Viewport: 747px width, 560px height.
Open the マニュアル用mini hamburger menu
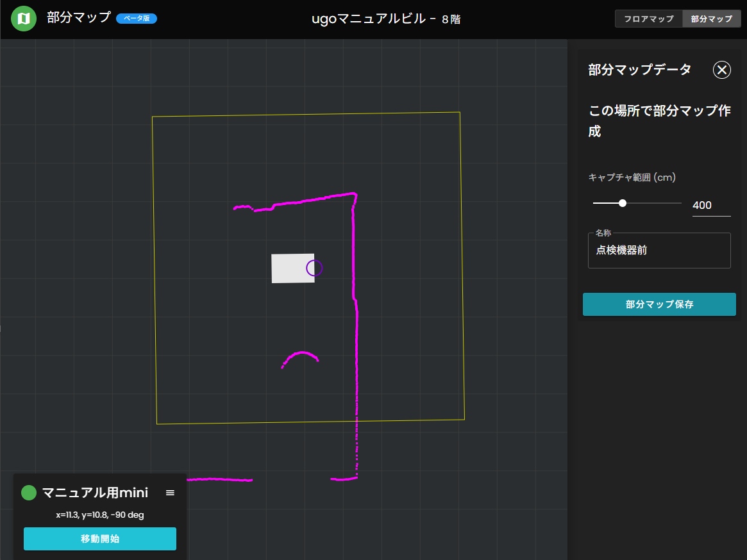[170, 492]
